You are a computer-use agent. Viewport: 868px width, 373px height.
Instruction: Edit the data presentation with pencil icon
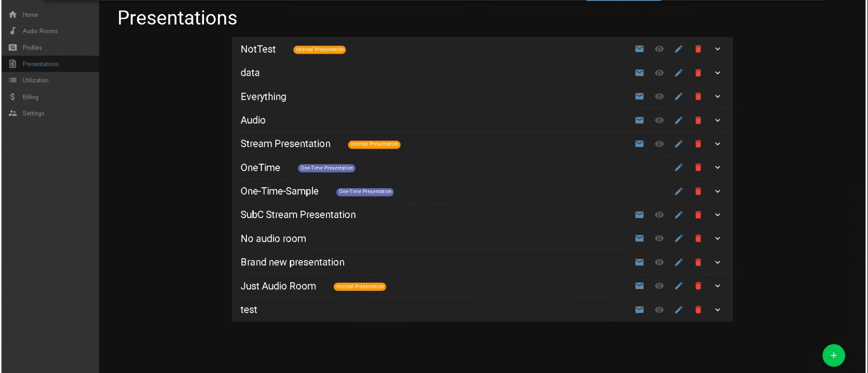678,73
